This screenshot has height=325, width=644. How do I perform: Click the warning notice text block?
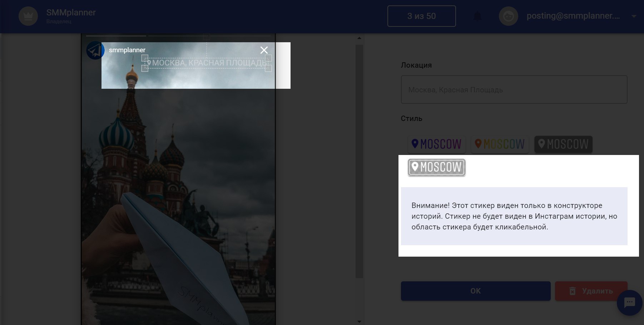[x=514, y=216]
